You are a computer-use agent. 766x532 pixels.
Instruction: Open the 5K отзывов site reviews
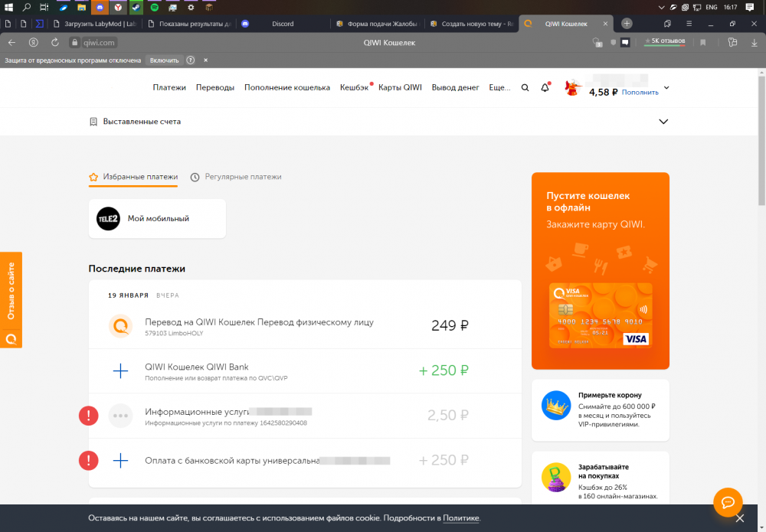point(664,41)
